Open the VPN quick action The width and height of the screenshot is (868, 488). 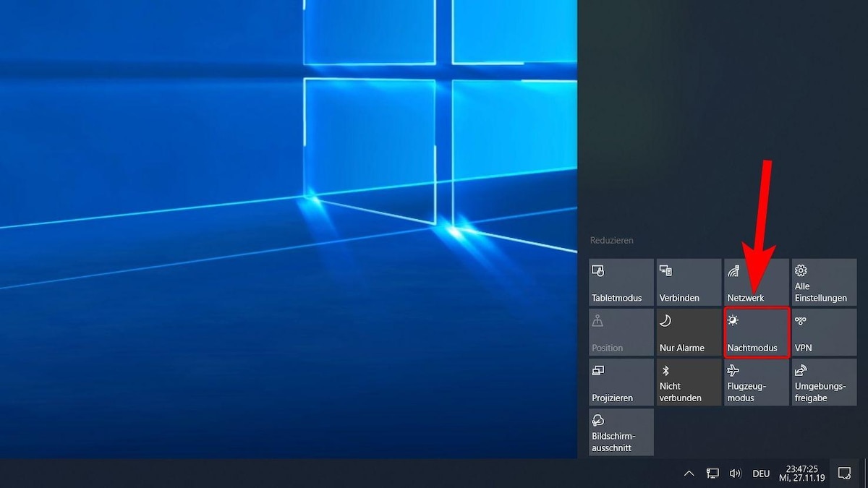click(823, 332)
